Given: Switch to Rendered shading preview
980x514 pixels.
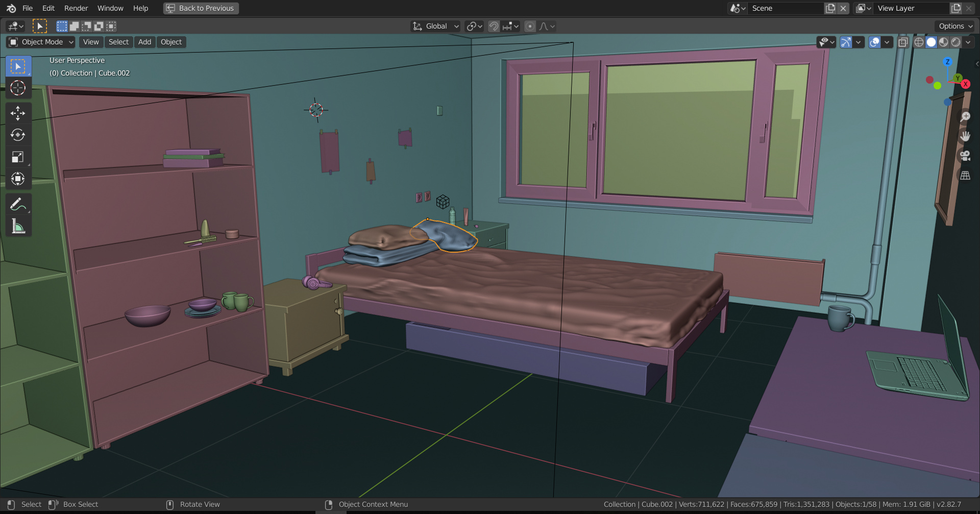Looking at the screenshot, I should coord(955,42).
